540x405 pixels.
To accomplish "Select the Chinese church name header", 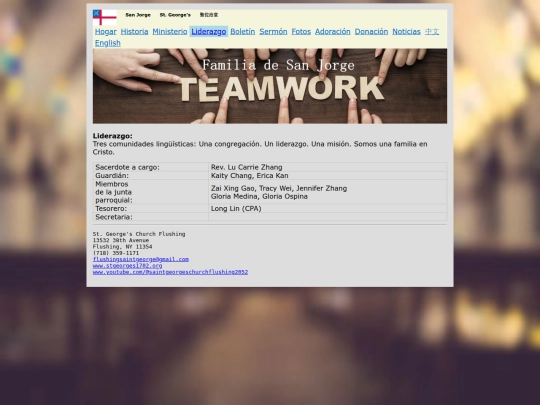I will click(209, 15).
